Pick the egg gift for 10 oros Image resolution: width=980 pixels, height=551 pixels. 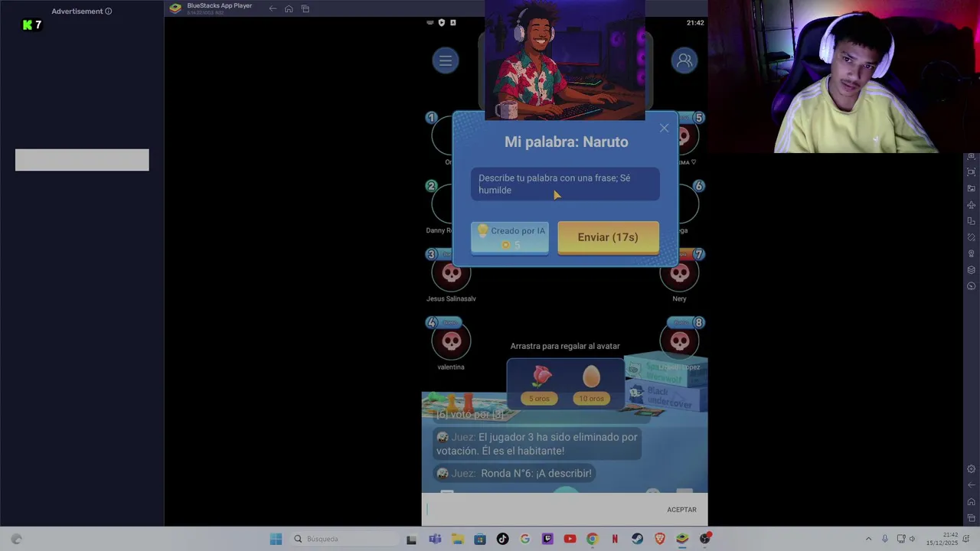pos(591,384)
